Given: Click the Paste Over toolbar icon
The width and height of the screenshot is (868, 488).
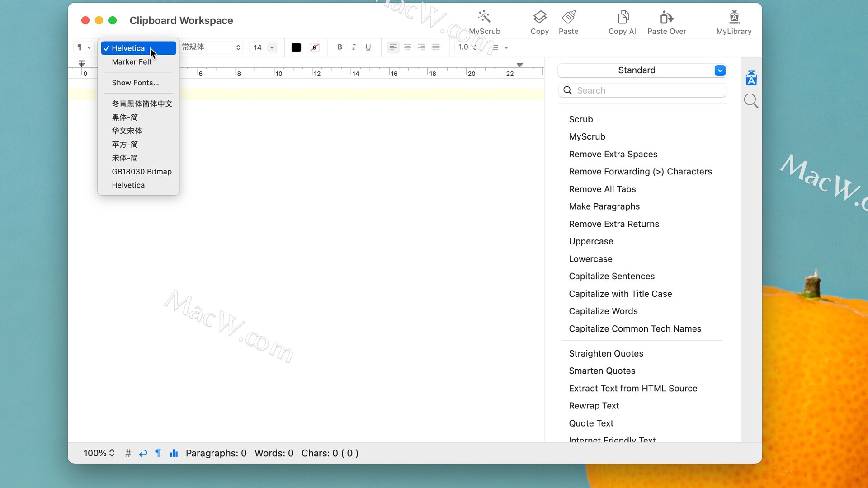Looking at the screenshot, I should point(666,18).
